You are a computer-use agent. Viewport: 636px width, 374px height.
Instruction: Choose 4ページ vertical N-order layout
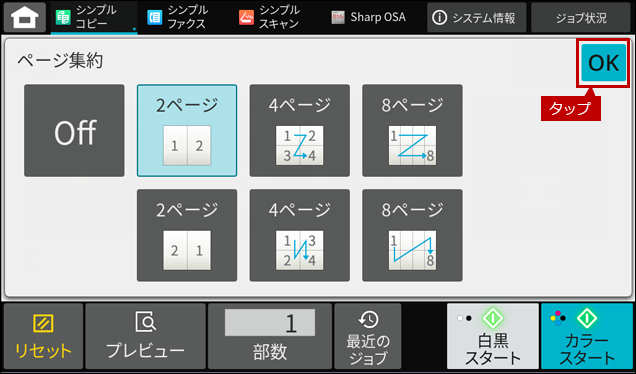pos(300,235)
